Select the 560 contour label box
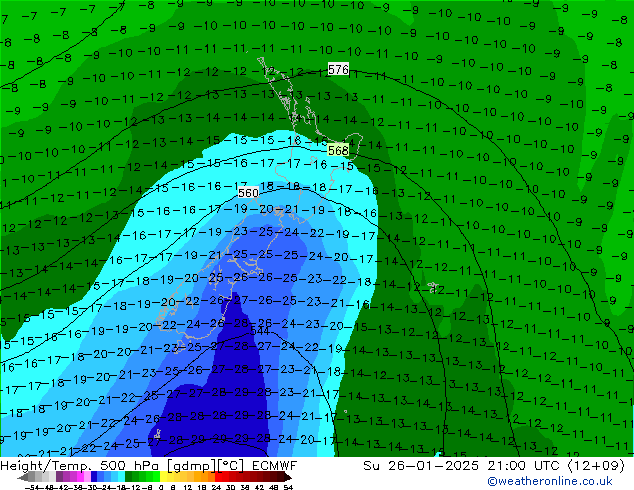 pyautogui.click(x=248, y=192)
